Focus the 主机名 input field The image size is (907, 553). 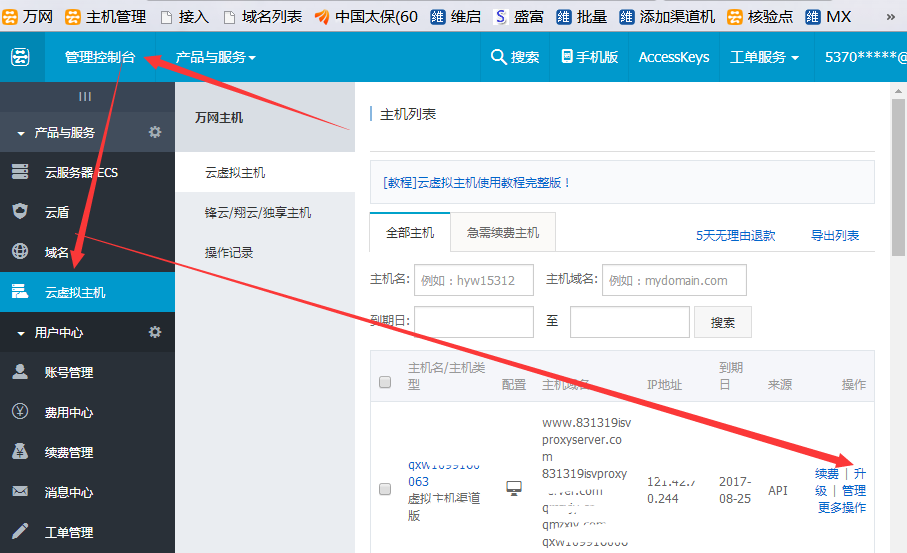click(474, 280)
